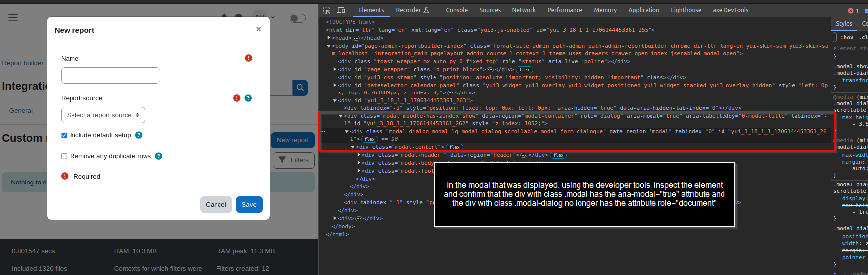The image size is (868, 275).
Task: Click required icon beside Report source
Action: [x=237, y=98]
